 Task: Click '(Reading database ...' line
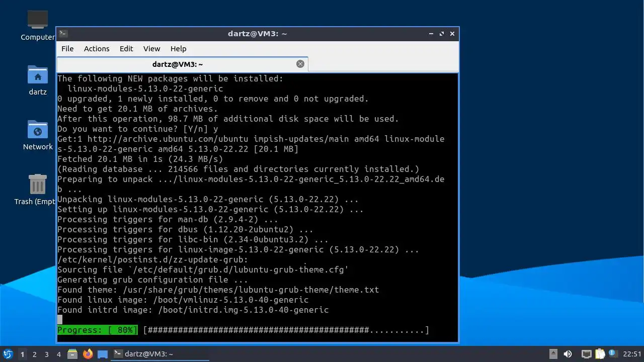[x=238, y=169]
